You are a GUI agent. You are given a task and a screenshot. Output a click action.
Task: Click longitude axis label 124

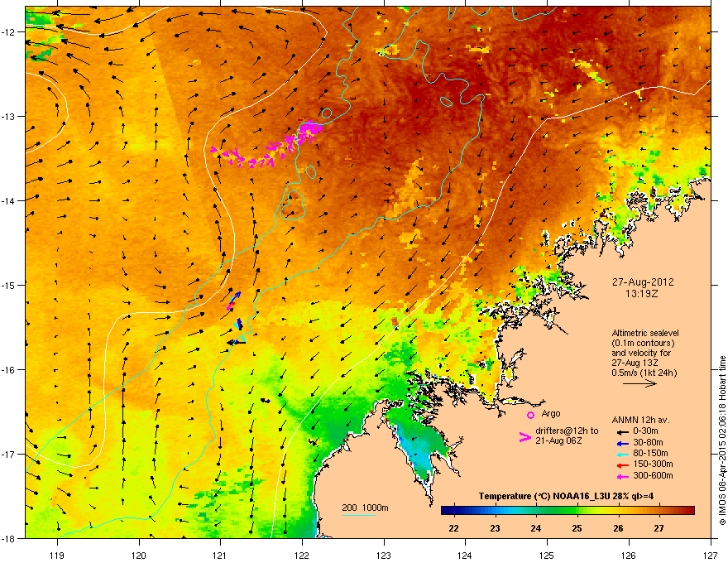point(465,555)
